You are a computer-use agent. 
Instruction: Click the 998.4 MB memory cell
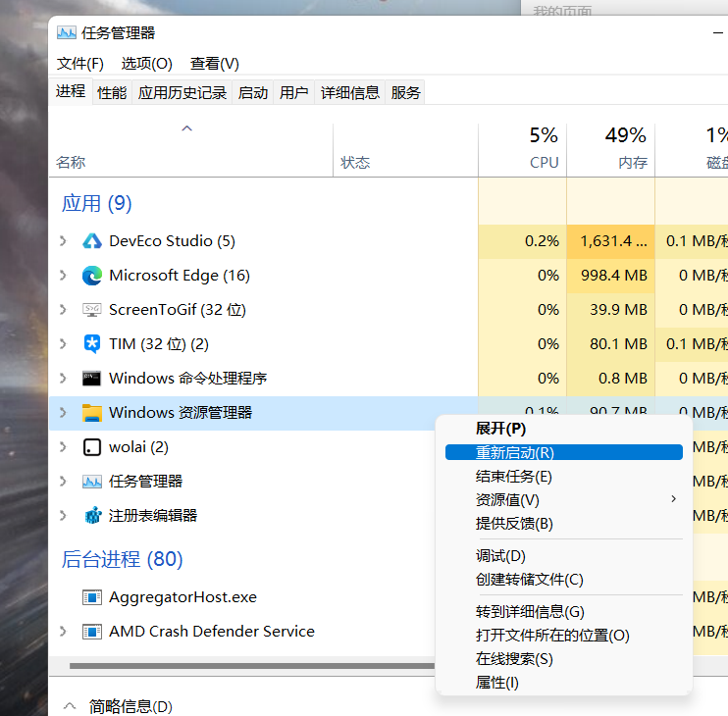(x=610, y=276)
